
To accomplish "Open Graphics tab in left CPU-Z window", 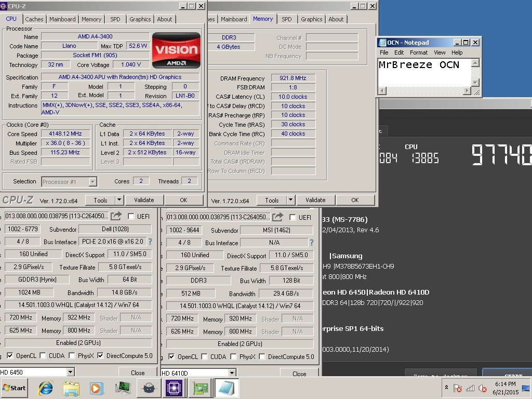I will click(140, 19).
